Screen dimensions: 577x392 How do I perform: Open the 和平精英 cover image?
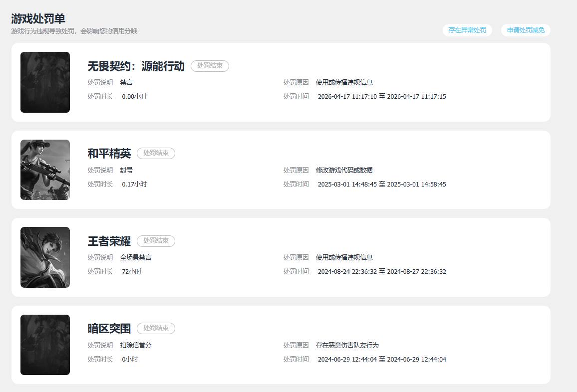45,170
